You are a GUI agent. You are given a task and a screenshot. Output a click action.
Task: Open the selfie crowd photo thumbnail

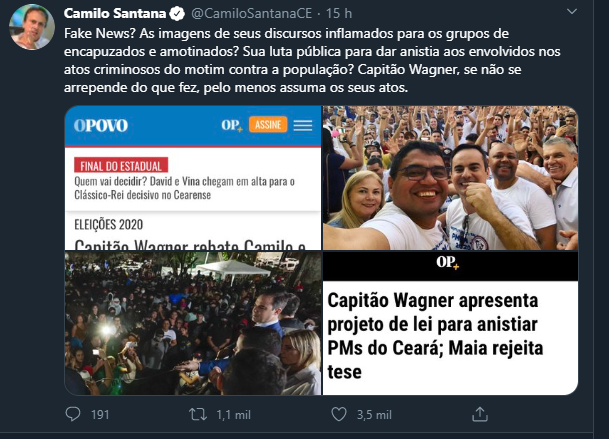[450, 178]
